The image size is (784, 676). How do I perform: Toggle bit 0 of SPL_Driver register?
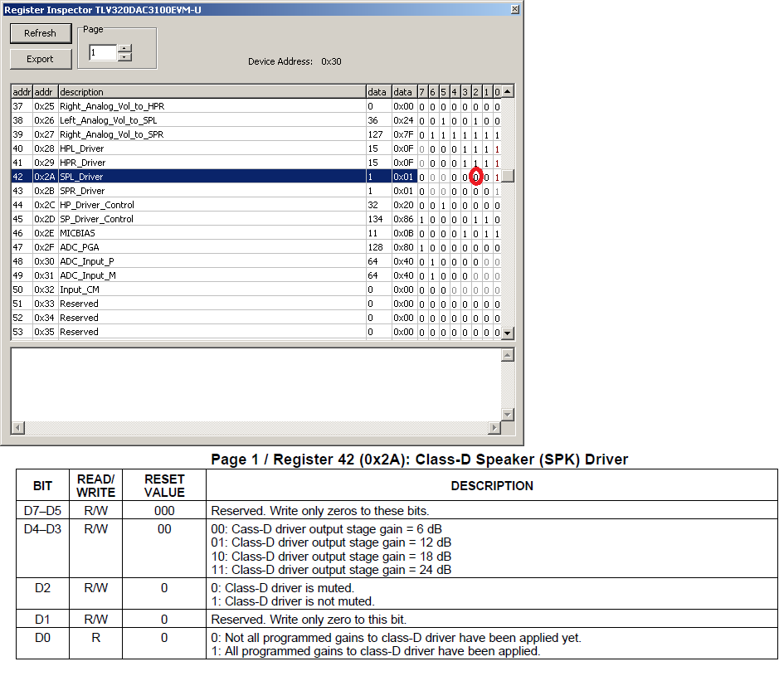tap(497, 177)
